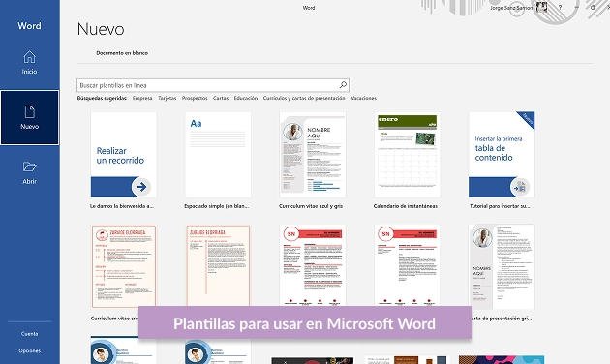Open Opciones in the sidebar
This screenshot has height=364, width=610.
(30, 350)
